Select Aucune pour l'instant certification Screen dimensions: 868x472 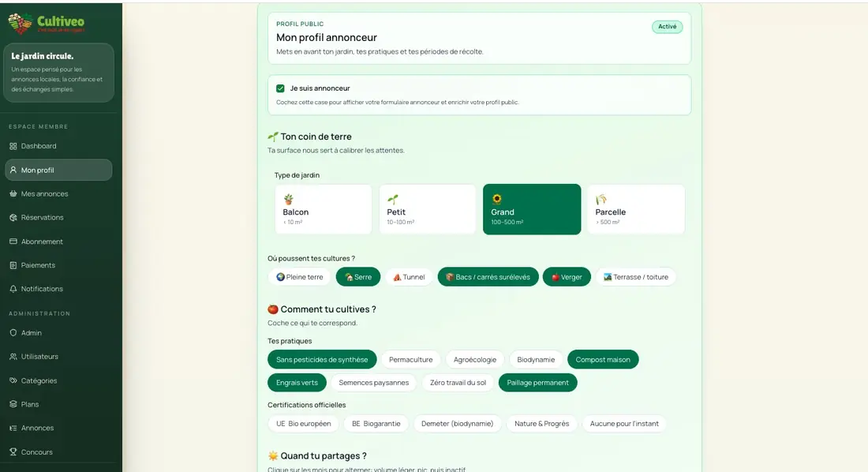point(624,424)
